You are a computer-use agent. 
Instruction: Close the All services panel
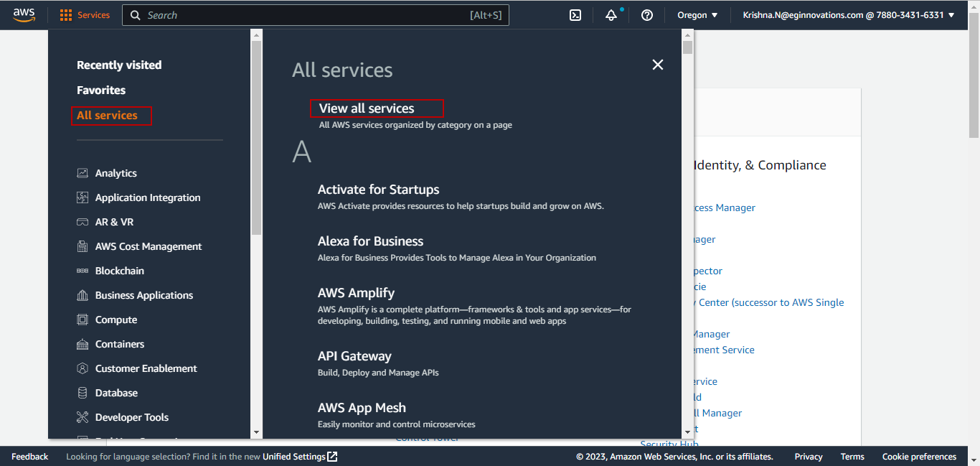pos(658,65)
